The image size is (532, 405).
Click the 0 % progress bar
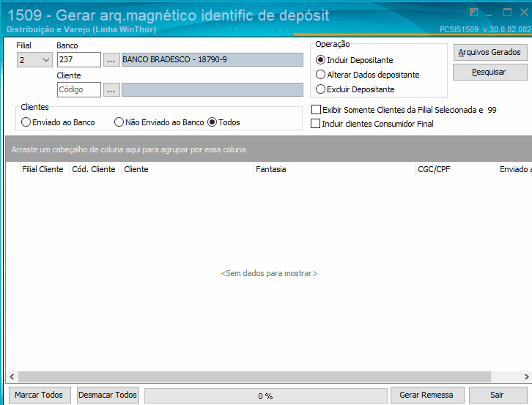click(x=266, y=395)
